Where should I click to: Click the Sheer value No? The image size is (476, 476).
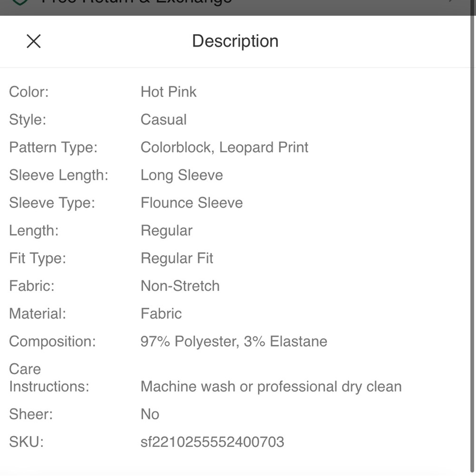(x=150, y=415)
